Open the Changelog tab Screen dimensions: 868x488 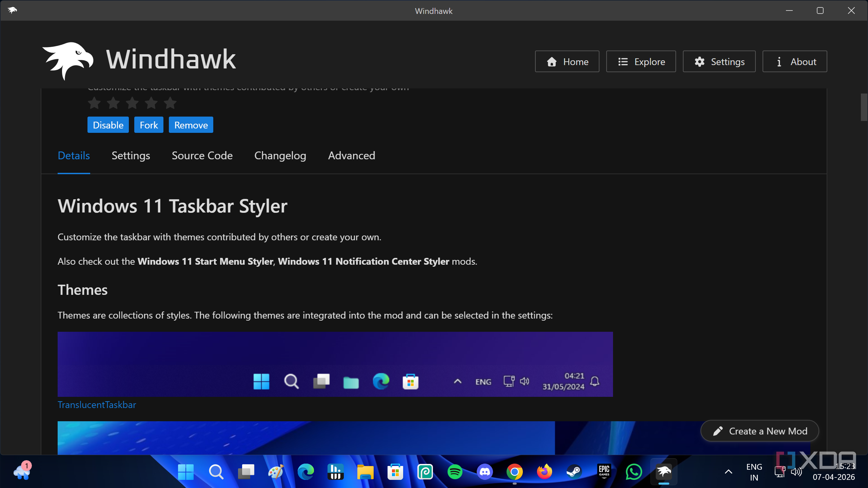tap(280, 156)
